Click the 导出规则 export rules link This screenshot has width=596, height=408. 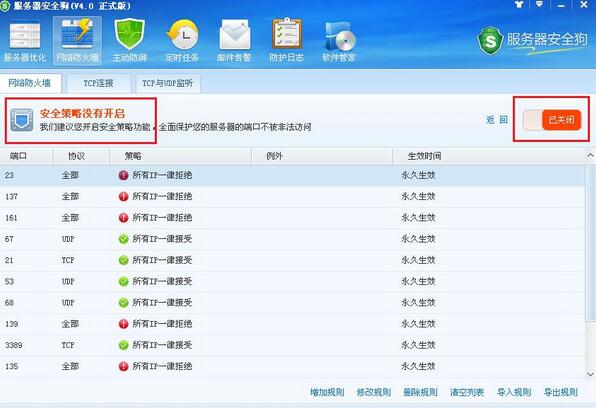(561, 392)
